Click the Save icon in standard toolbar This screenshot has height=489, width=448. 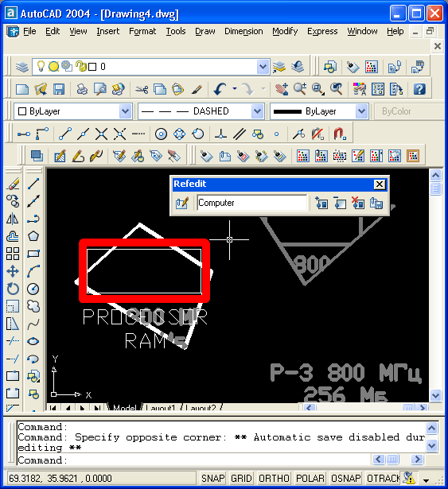point(58,89)
